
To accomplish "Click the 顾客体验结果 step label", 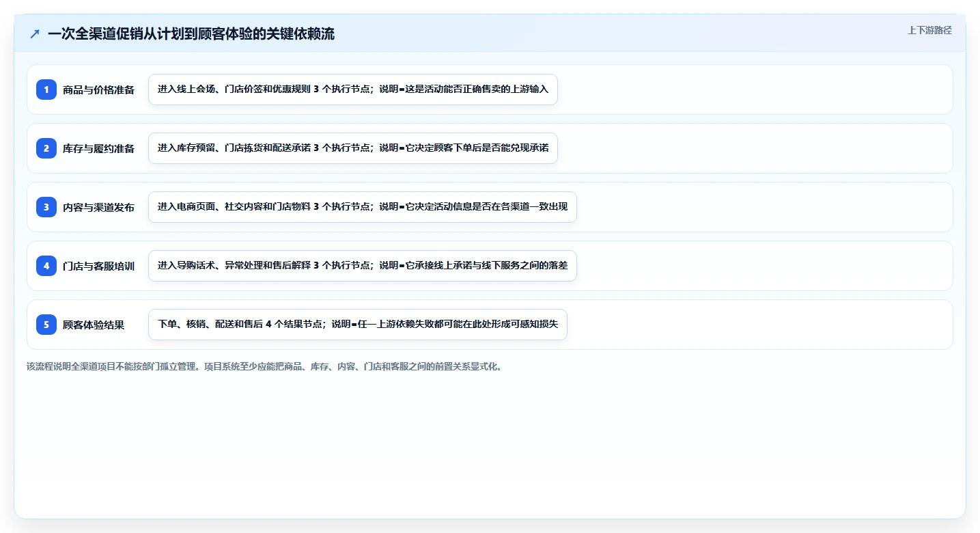I will click(94, 325).
